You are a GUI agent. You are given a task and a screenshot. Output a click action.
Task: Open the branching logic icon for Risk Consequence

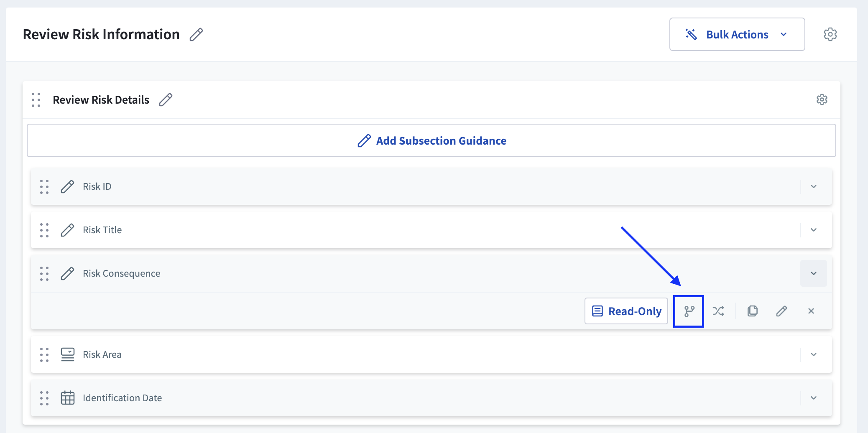point(689,311)
